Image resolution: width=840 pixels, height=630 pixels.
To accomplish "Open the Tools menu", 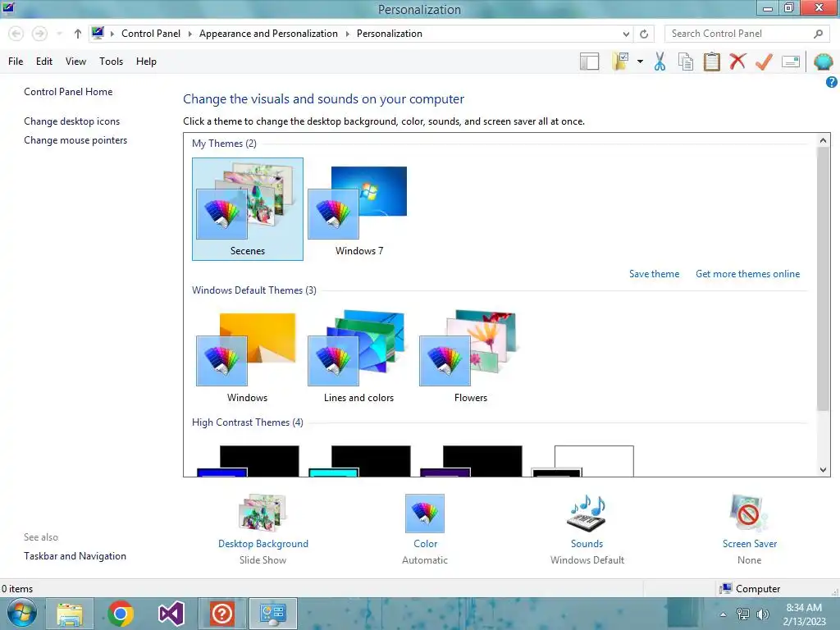I will pyautogui.click(x=111, y=62).
